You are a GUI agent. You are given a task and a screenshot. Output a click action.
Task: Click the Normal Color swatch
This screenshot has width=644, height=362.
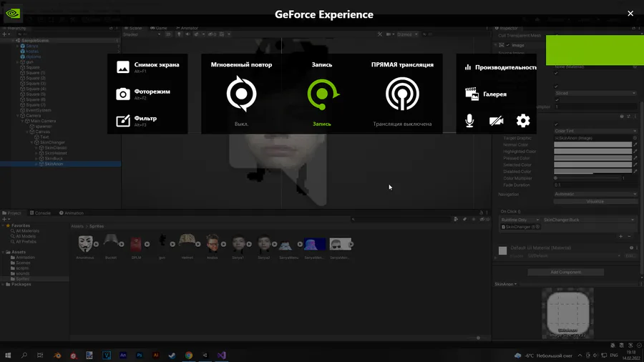(x=592, y=145)
